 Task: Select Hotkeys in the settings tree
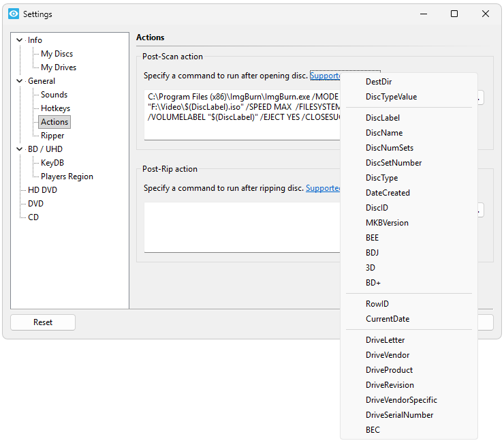coord(55,108)
